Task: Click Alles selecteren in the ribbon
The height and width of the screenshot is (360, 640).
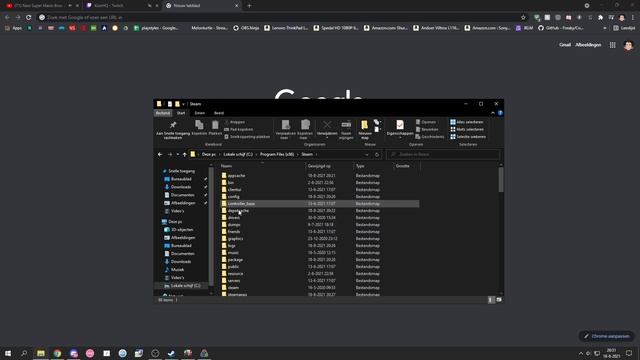Action: (467, 122)
